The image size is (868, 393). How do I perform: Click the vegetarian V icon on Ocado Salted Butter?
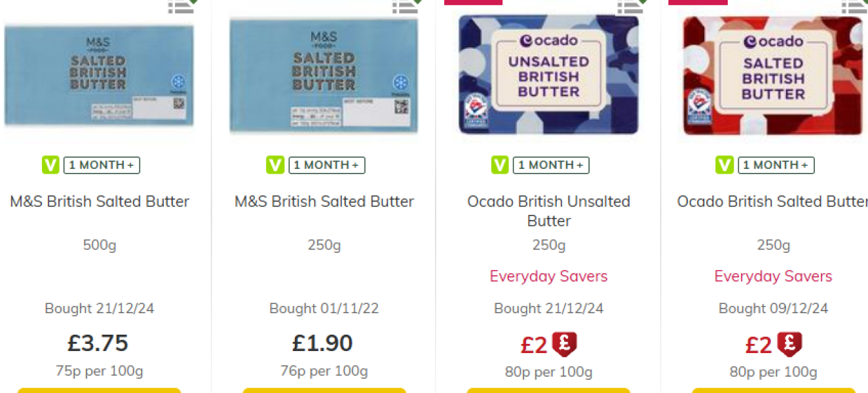click(x=724, y=165)
